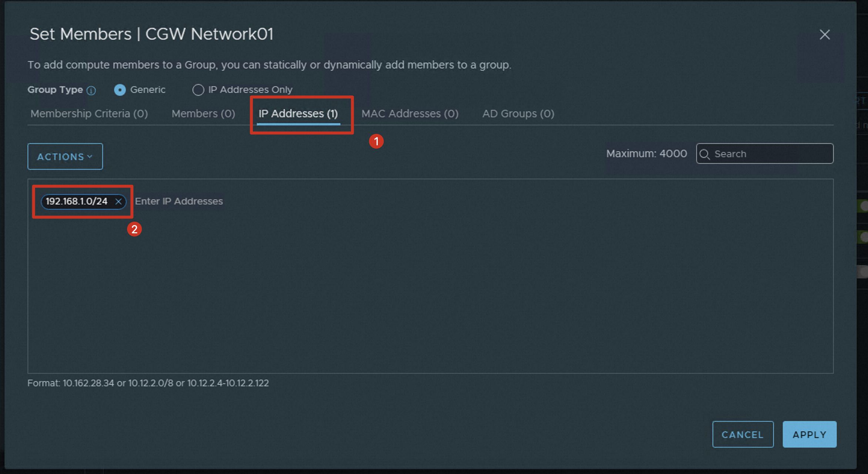Click the CANCEL button
The width and height of the screenshot is (868, 474).
pyautogui.click(x=743, y=434)
